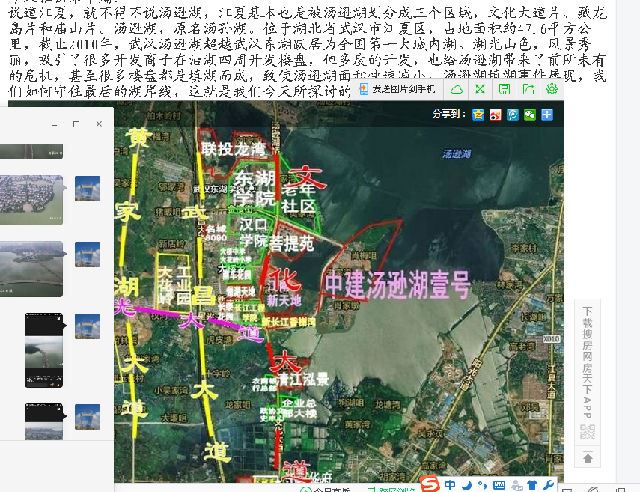
Task: Click the green save image icon
Action: (504, 89)
